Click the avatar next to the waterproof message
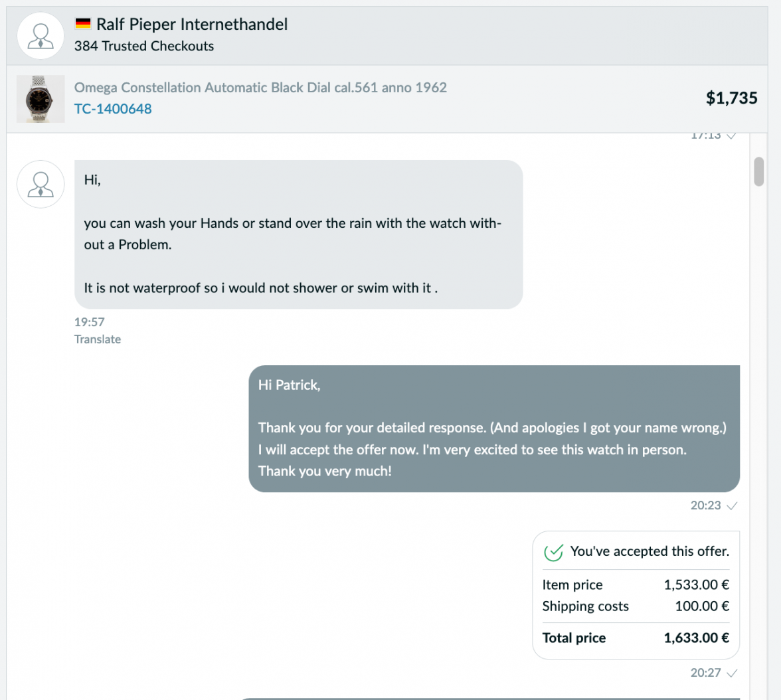This screenshot has width=781, height=700. click(41, 184)
